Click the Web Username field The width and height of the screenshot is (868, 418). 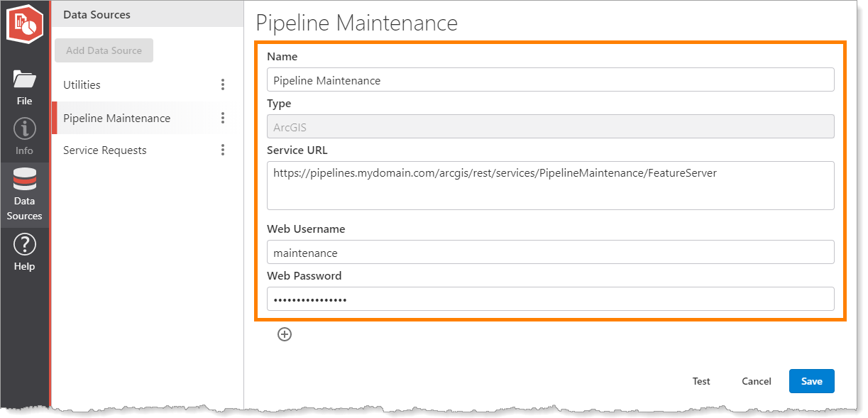tap(550, 252)
